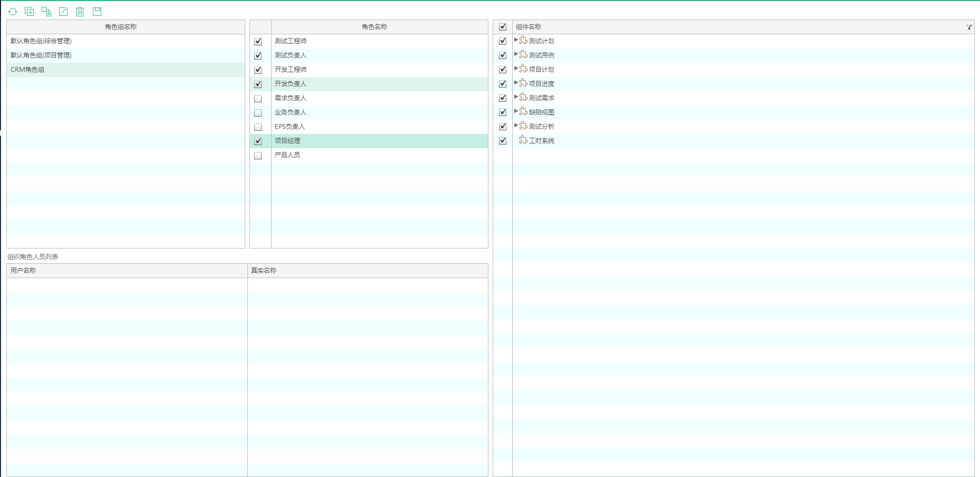Image resolution: width=980 pixels, height=477 pixels.
Task: Click the trash delete icon
Action: point(80,12)
